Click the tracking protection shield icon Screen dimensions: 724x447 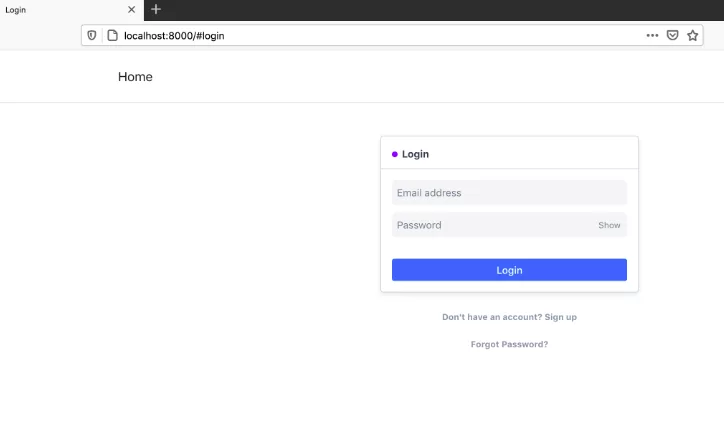(x=91, y=36)
